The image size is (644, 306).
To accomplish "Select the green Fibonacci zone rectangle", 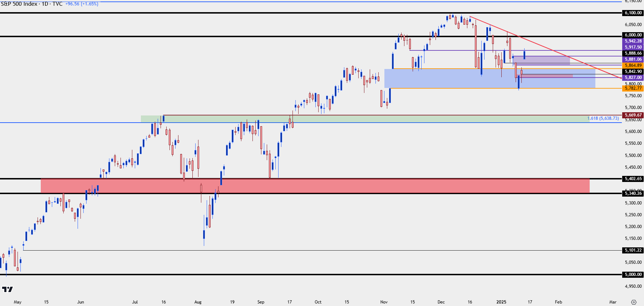I will coord(365,119).
